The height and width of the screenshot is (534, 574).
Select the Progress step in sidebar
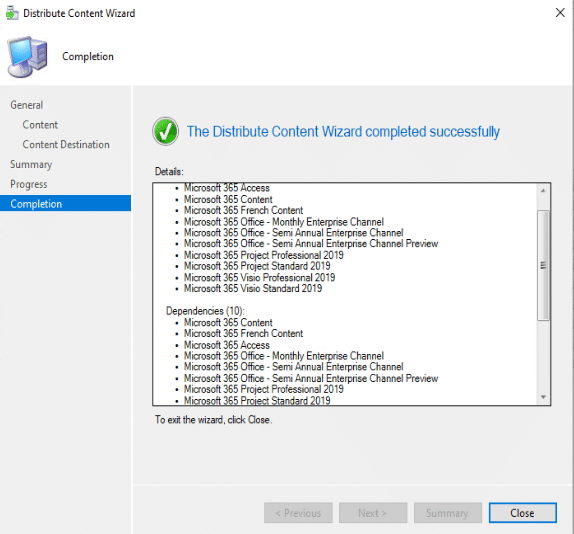click(x=29, y=184)
